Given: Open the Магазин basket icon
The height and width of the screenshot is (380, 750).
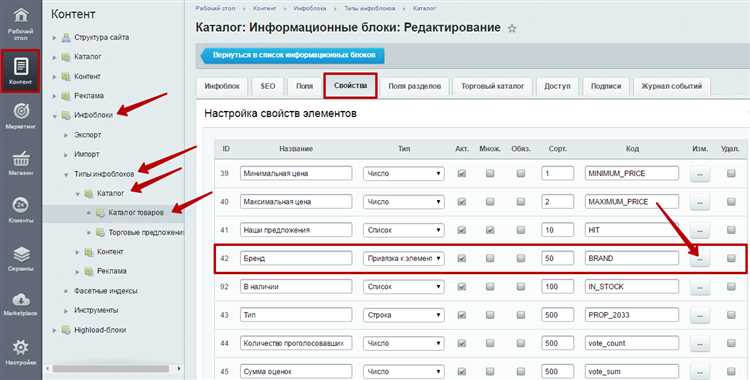Looking at the screenshot, I should 21,158.
